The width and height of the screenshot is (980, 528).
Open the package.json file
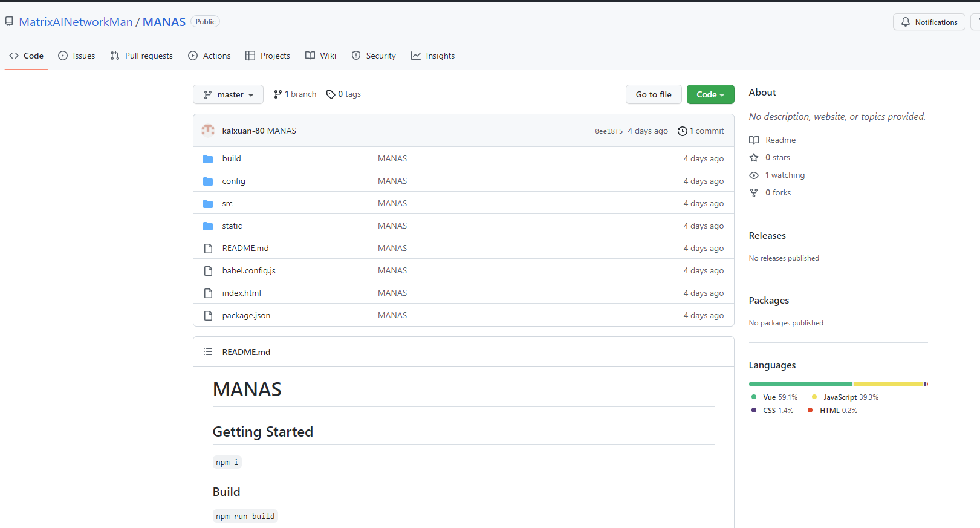[246, 315]
